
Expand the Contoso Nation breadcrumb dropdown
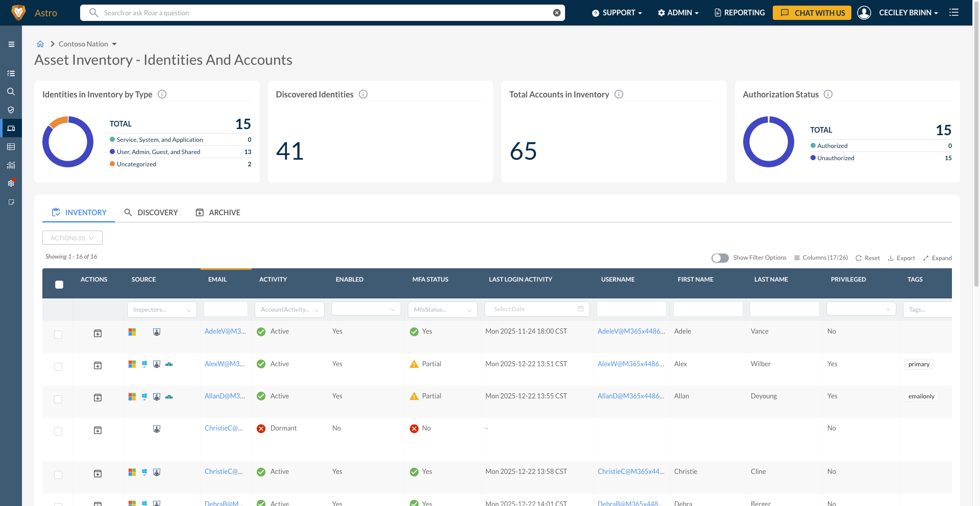(114, 44)
